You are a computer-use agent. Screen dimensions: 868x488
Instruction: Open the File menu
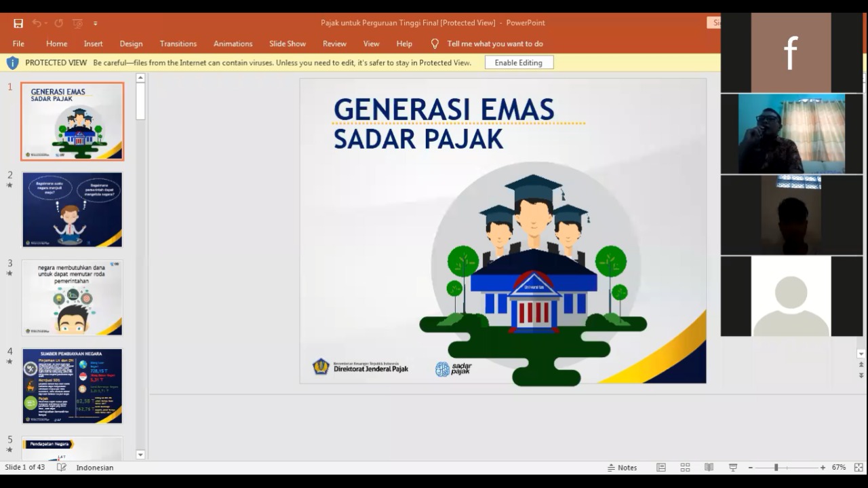pyautogui.click(x=18, y=43)
